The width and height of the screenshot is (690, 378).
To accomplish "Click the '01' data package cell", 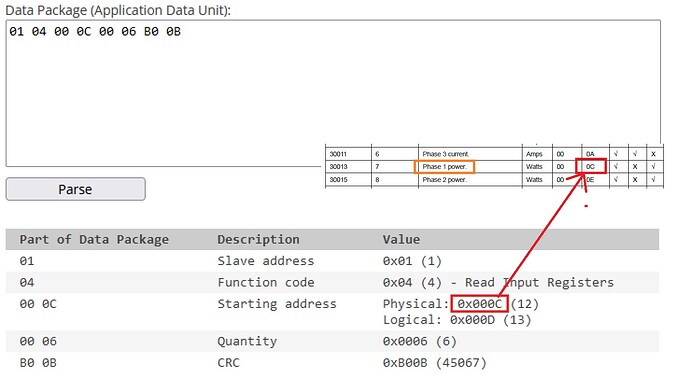I will point(27,261).
